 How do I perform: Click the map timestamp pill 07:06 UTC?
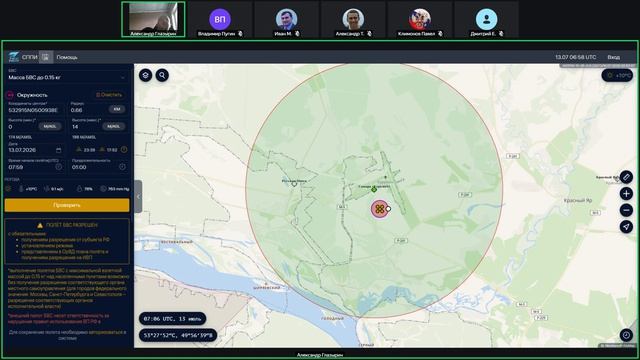pyautogui.click(x=172, y=319)
